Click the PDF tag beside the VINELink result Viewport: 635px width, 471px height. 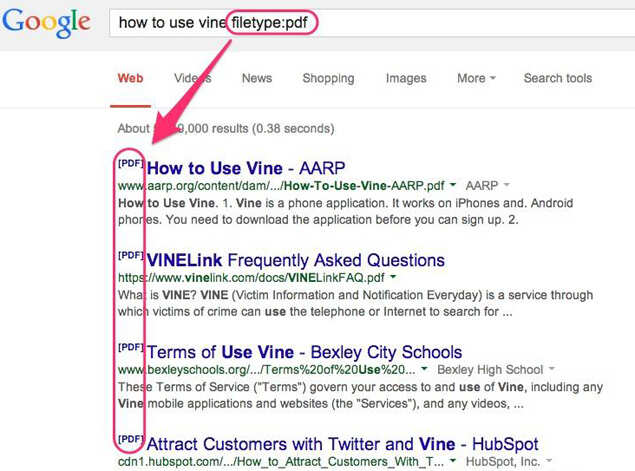point(131,256)
